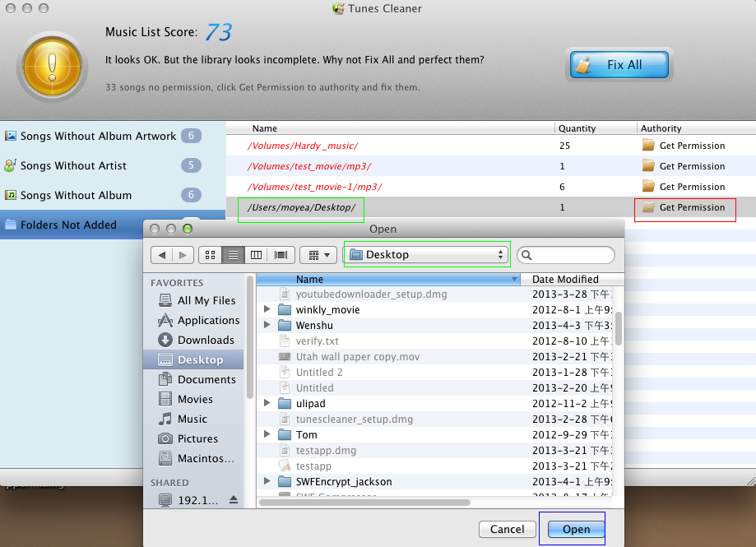
Task: Select the SWFEncrypt_jackson folder
Action: 434,481
